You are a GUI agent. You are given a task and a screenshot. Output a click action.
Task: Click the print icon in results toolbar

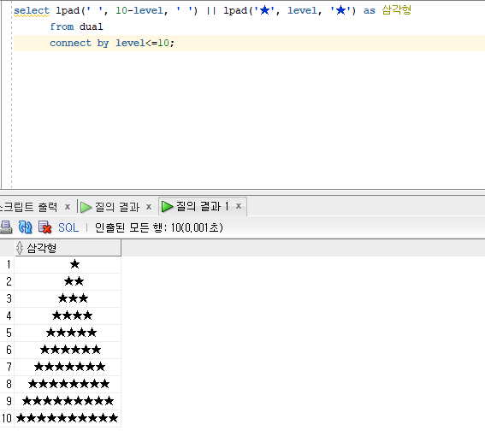6,227
